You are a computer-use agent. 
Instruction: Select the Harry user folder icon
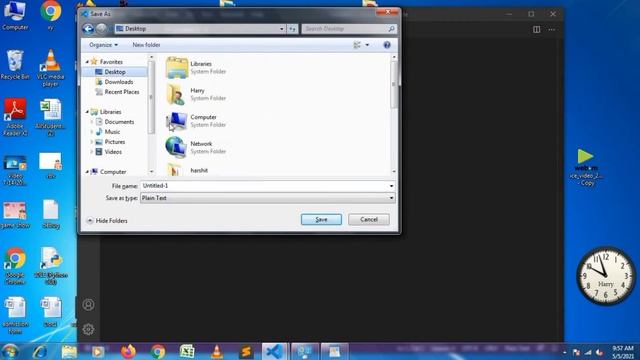coord(177,94)
